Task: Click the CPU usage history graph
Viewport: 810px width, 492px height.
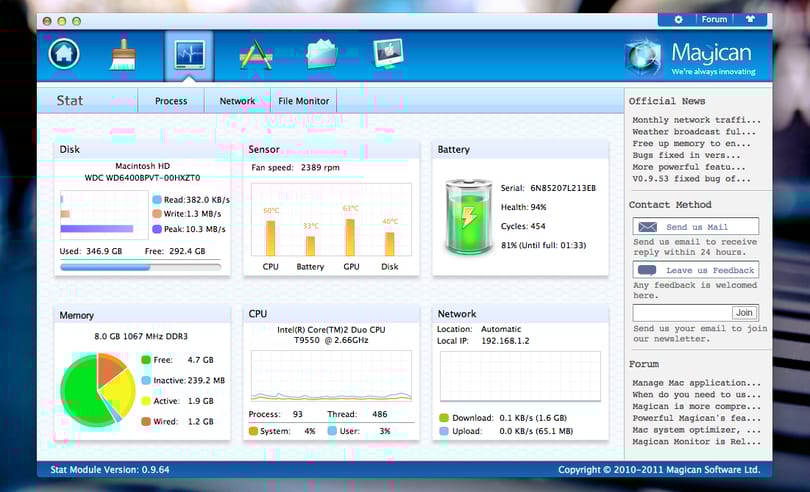Action: 331,376
